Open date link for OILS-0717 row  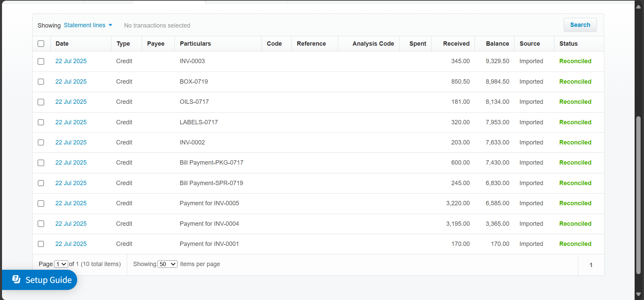click(71, 102)
